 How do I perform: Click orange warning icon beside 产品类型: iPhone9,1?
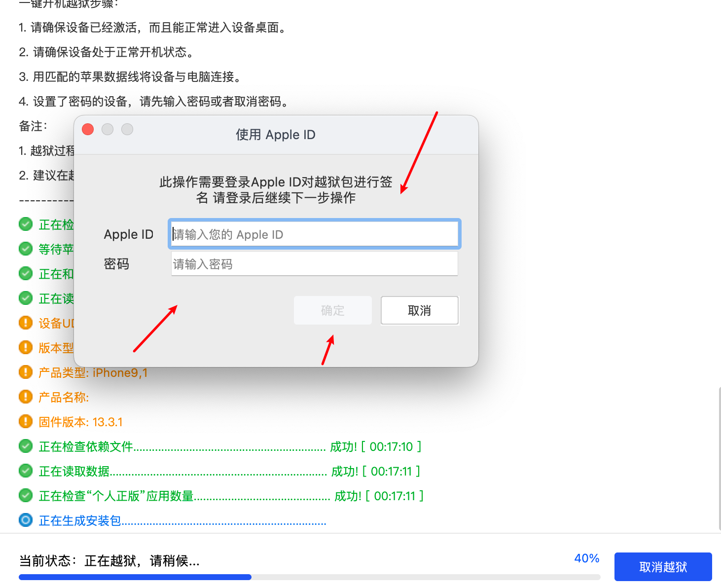click(x=26, y=372)
